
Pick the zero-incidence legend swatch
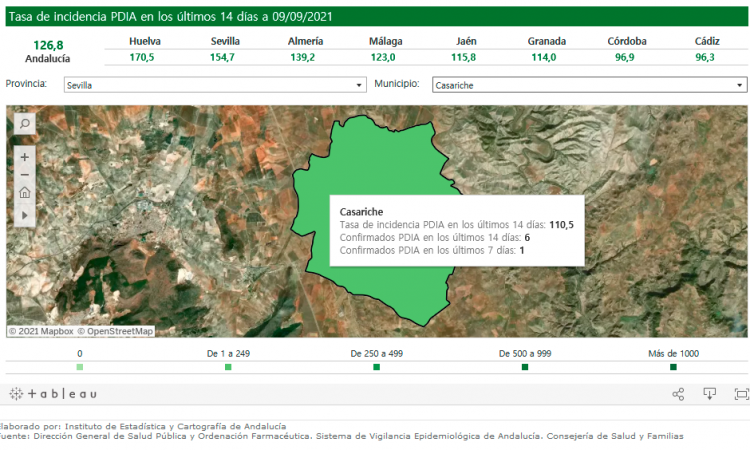[x=80, y=368]
